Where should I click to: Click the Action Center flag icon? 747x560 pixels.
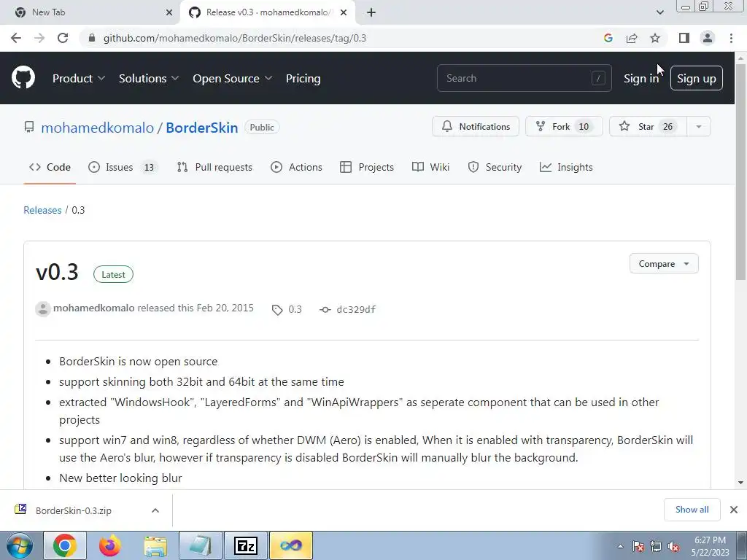click(638, 547)
